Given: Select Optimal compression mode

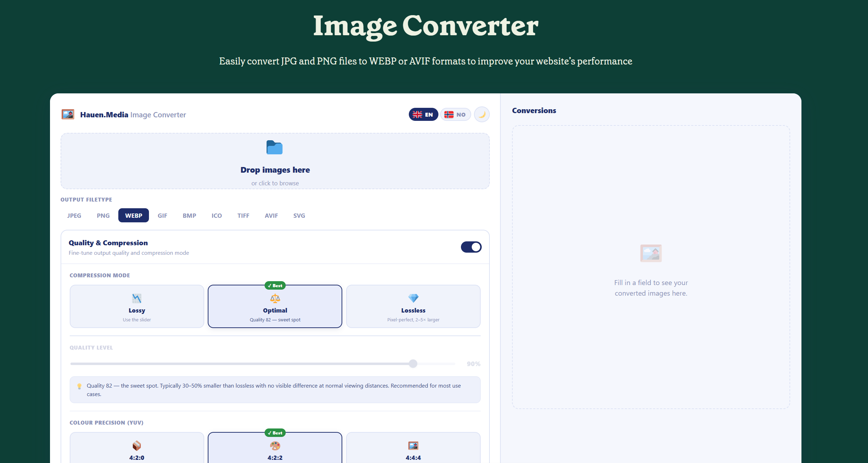Looking at the screenshot, I should pos(275,306).
